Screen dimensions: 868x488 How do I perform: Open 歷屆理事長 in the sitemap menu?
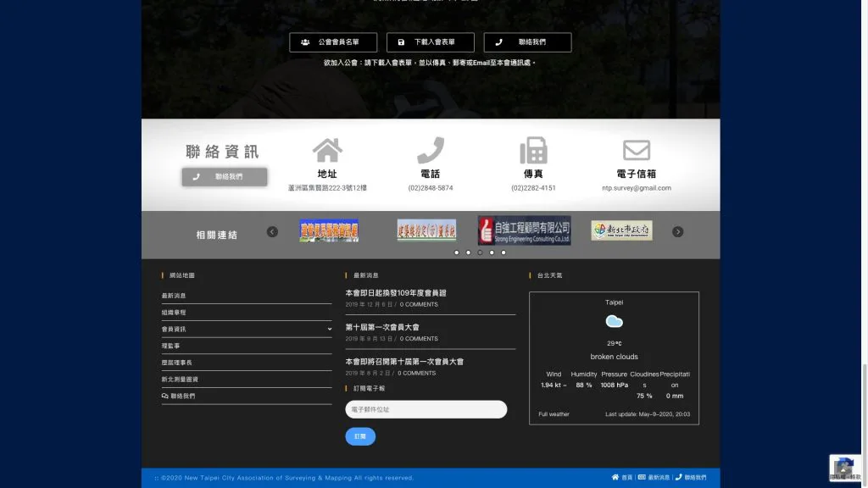coord(177,363)
